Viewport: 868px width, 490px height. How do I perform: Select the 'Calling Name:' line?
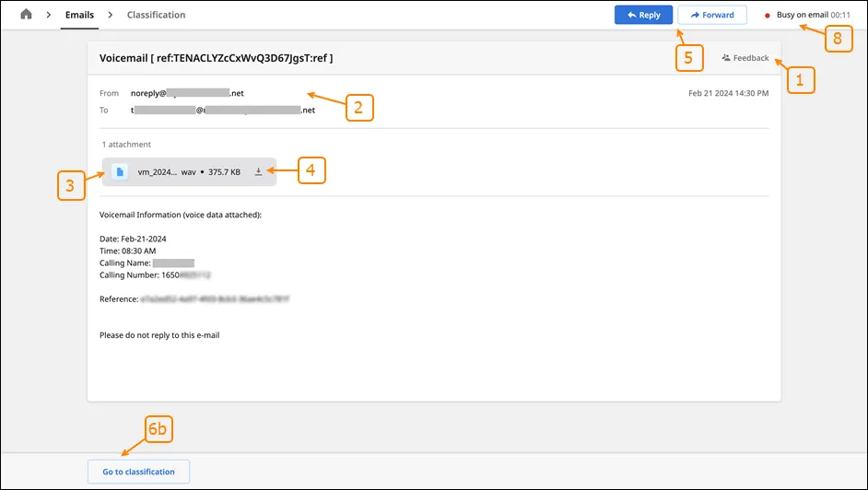pos(147,263)
